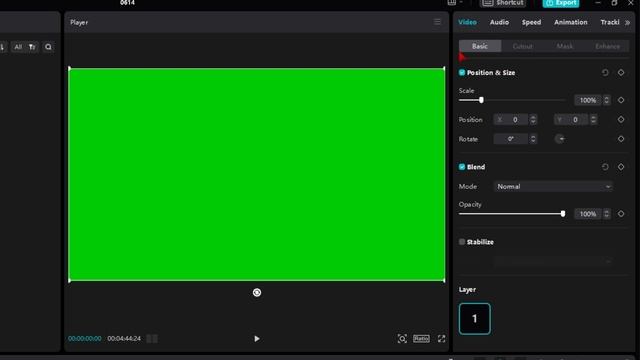Add keyframe for Position & Size

(x=621, y=73)
